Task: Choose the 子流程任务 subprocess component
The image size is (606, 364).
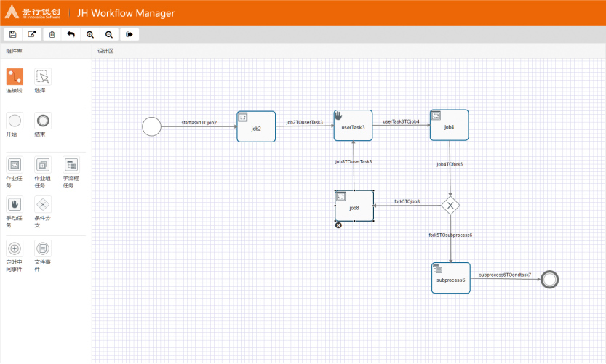Action: 71,165
